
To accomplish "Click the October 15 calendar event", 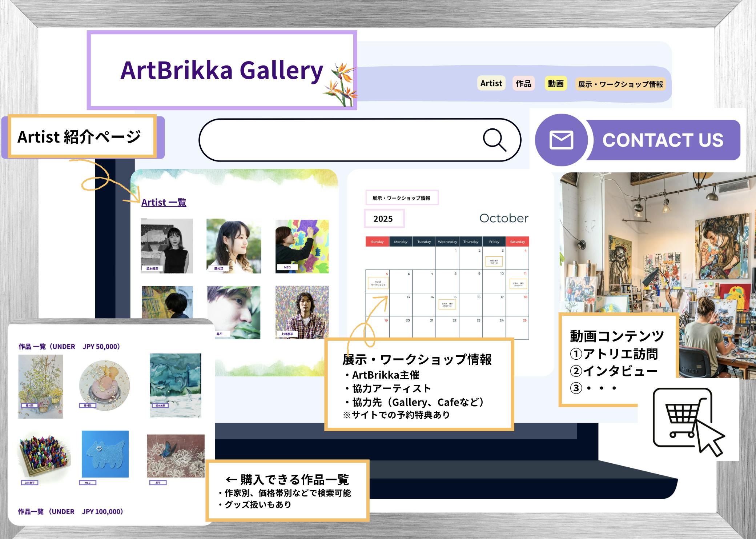I will tap(447, 304).
